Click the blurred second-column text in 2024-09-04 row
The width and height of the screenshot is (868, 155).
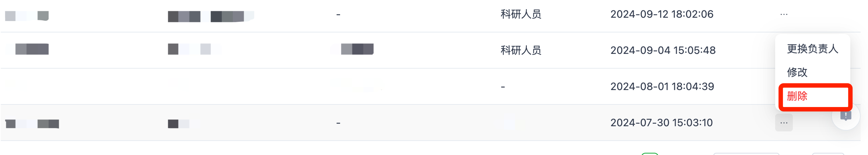[x=189, y=49]
